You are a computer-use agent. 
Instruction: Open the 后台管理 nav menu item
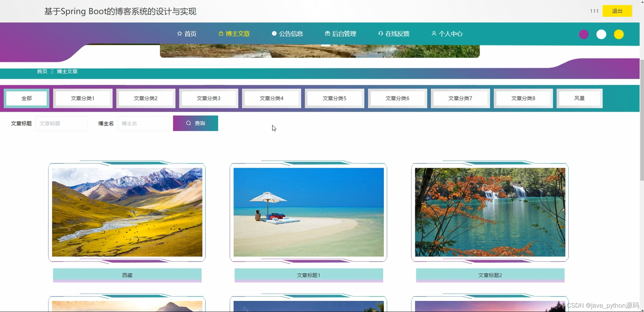pyautogui.click(x=341, y=34)
